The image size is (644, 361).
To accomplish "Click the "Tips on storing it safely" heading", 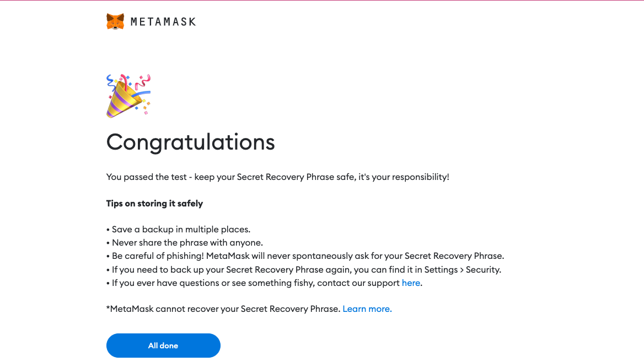I will 154,204.
